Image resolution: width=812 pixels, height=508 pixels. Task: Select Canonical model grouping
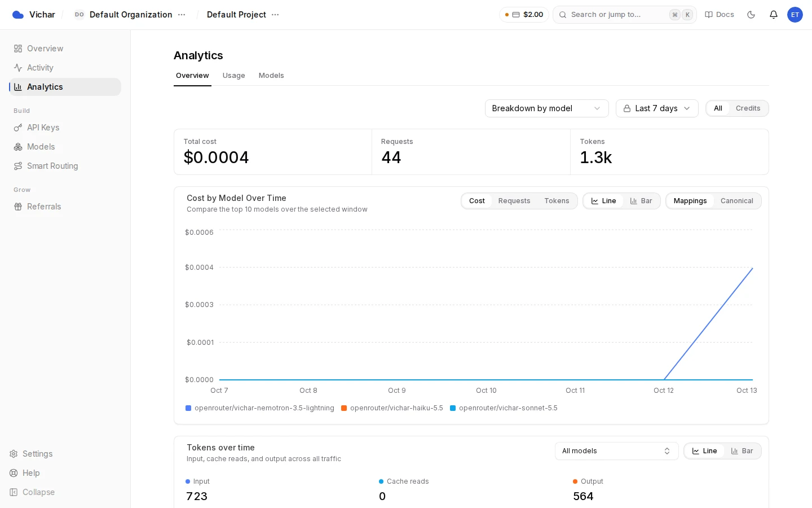[x=736, y=201]
